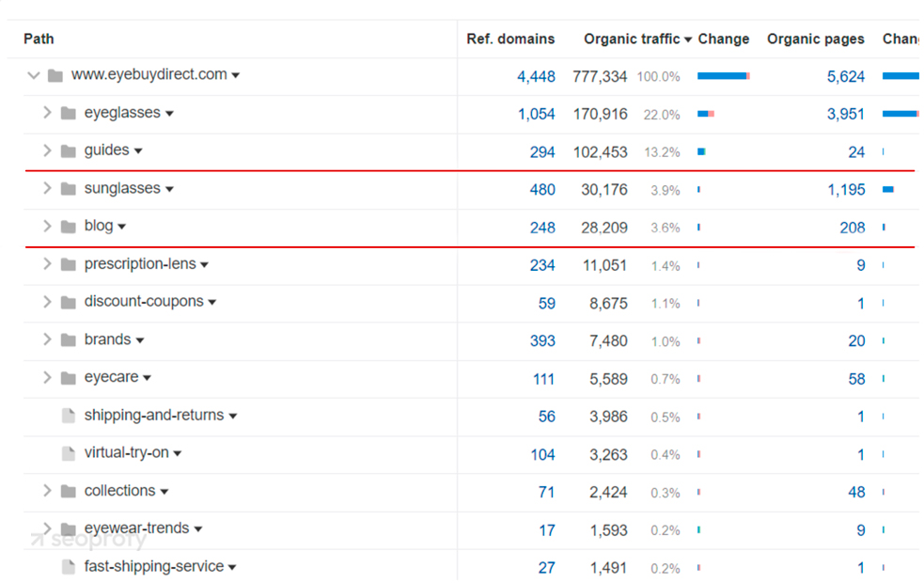Open the eyeglasses path dropdown
Screen dimensions: 924x583
[x=170, y=114]
